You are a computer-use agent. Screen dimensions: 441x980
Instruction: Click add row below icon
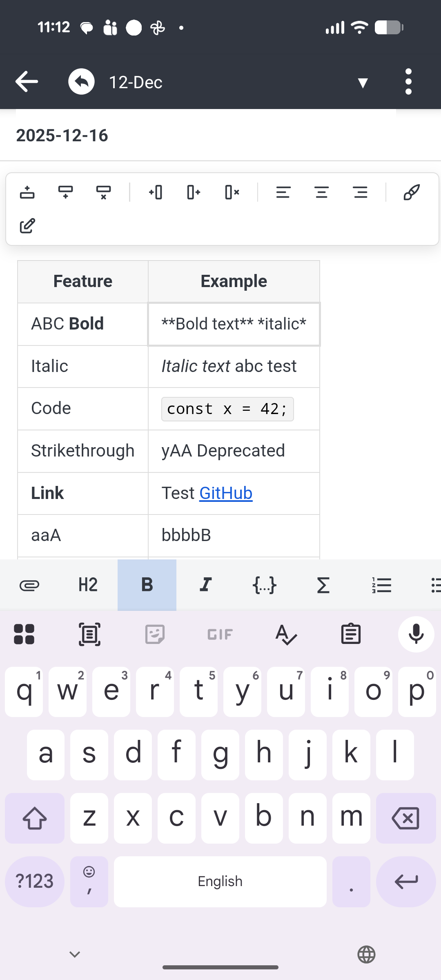(65, 192)
